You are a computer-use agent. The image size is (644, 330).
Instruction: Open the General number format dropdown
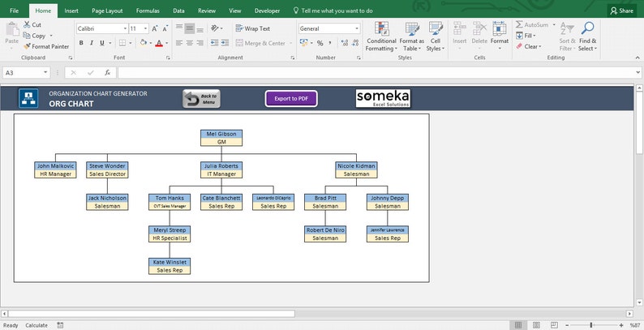click(x=357, y=28)
